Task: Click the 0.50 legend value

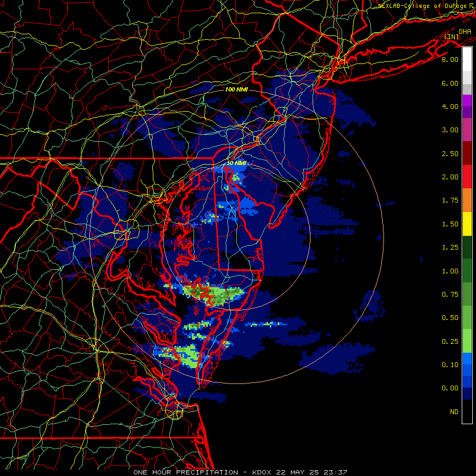Action: tap(450, 318)
